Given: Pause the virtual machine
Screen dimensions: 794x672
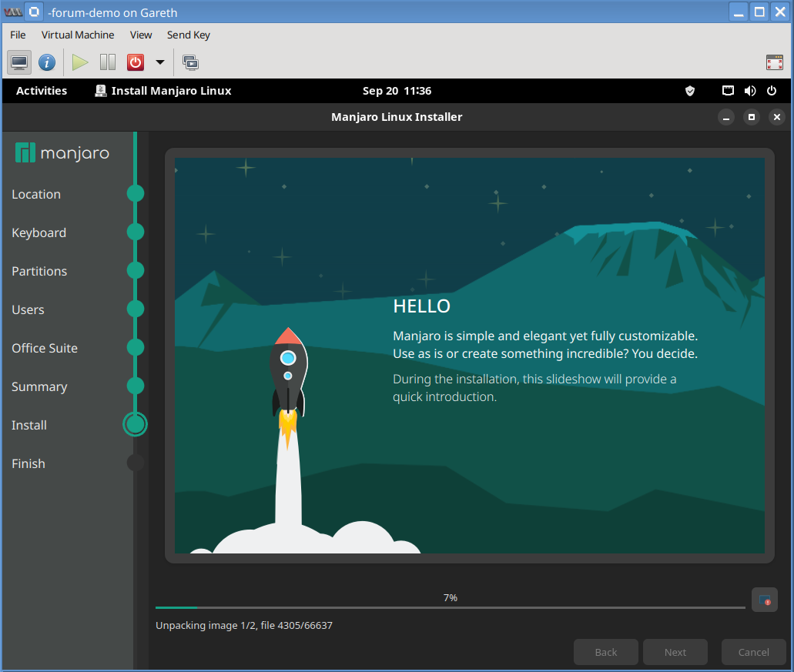Looking at the screenshot, I should pyautogui.click(x=107, y=62).
